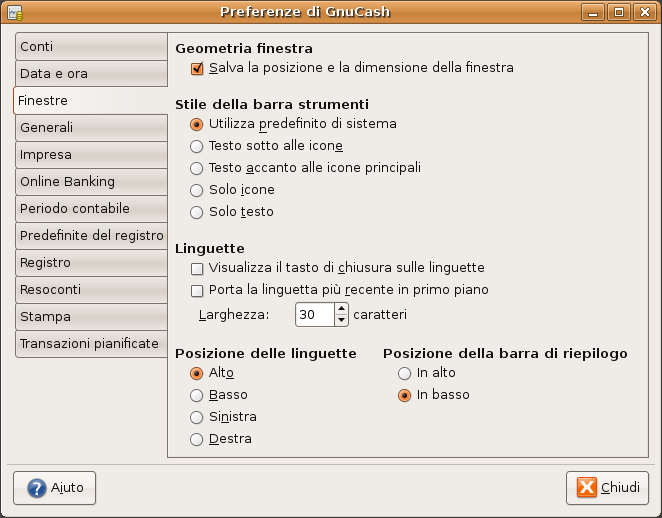Maximize the Preferenze di GnuCash window
The width and height of the screenshot is (662, 518).
[619, 12]
